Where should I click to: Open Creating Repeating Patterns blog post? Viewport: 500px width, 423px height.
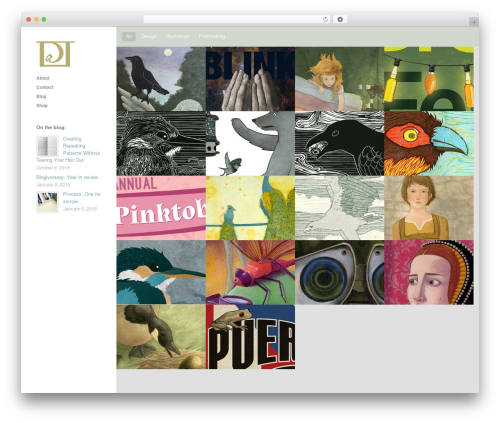pyautogui.click(x=68, y=149)
